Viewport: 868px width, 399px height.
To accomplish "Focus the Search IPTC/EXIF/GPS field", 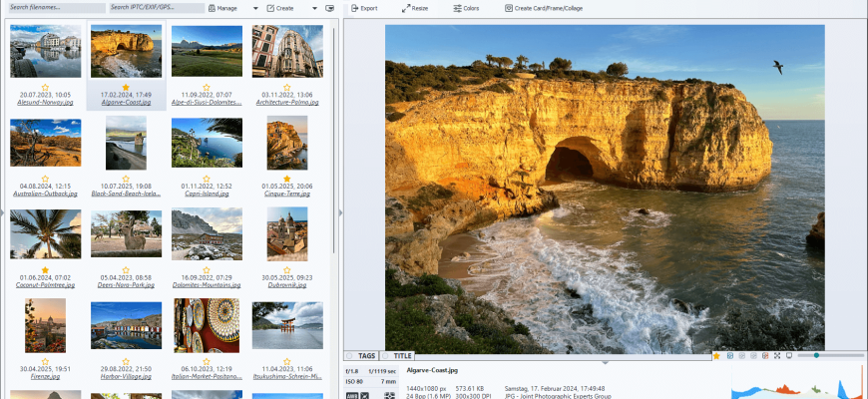I will [x=157, y=8].
